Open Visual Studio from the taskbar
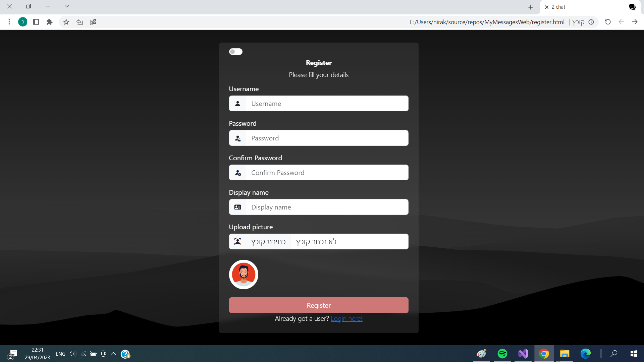The image size is (644, 362). (523, 354)
